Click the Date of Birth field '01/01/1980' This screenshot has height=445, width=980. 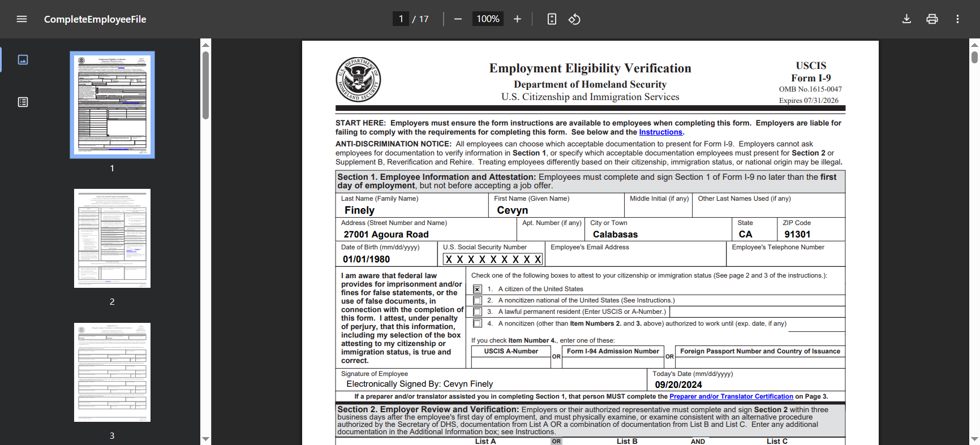386,259
